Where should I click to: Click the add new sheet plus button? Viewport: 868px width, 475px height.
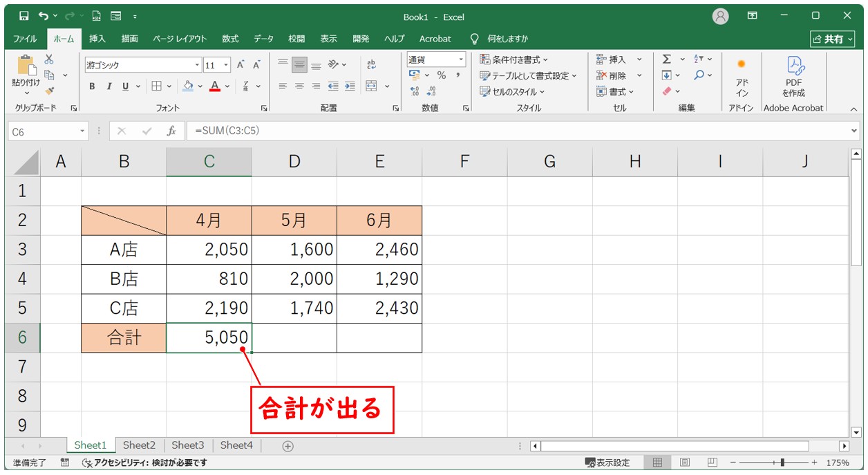point(288,446)
